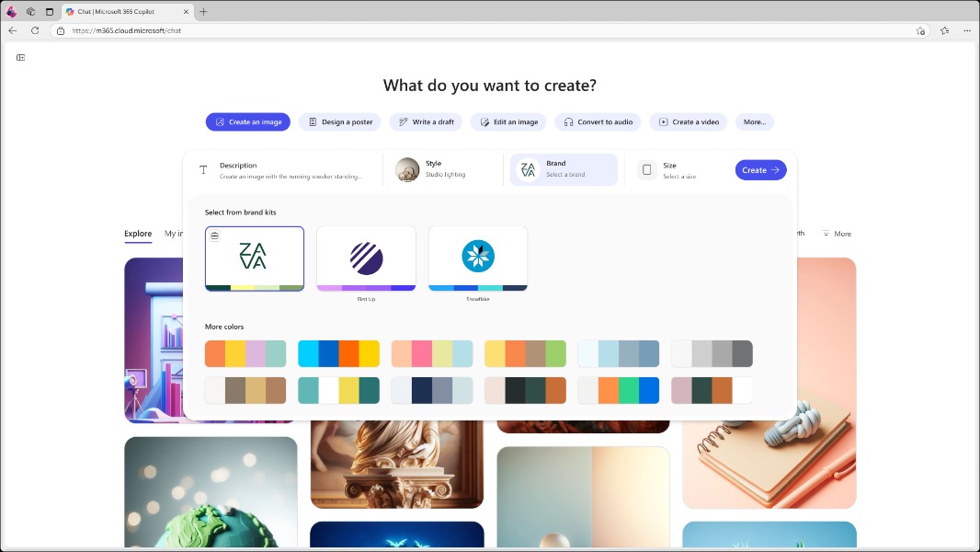
Task: Click the browser refresh icon
Action: pyautogui.click(x=35, y=30)
